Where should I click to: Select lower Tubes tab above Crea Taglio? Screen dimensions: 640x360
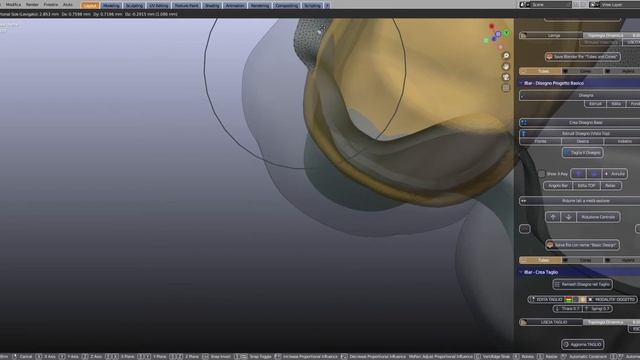[x=540, y=260]
